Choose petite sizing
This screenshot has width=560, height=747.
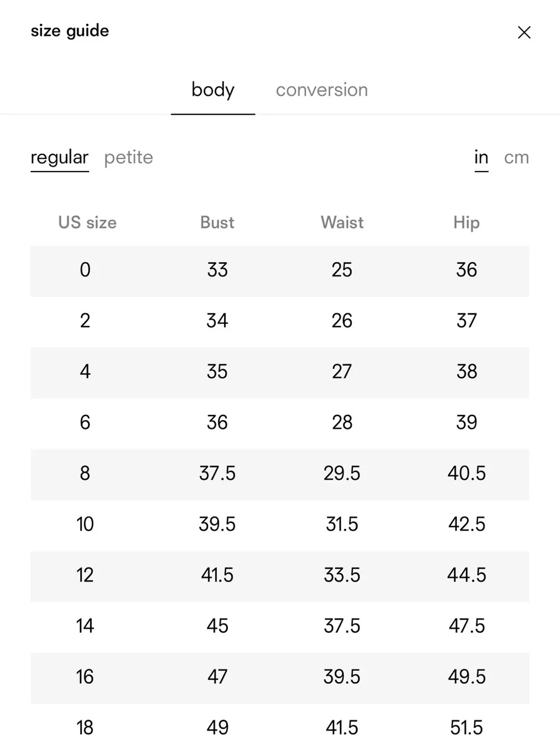point(128,157)
